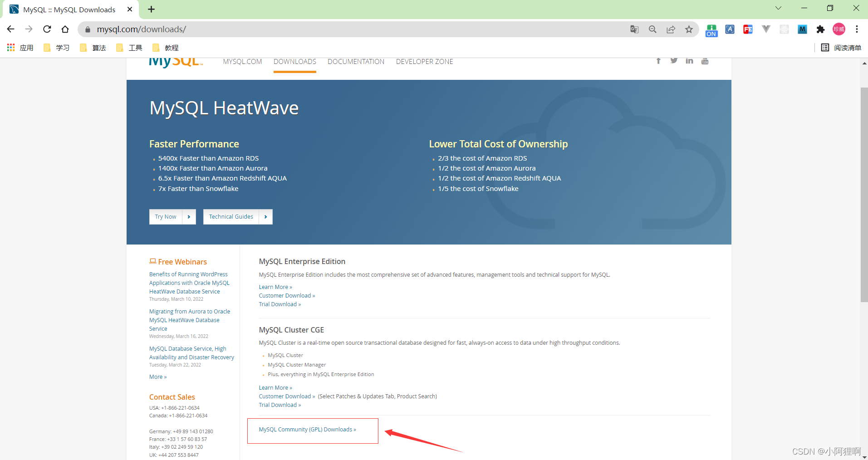Screen dimensions: 868x460
Task: Open the MySQL LinkedIn icon
Action: point(689,61)
